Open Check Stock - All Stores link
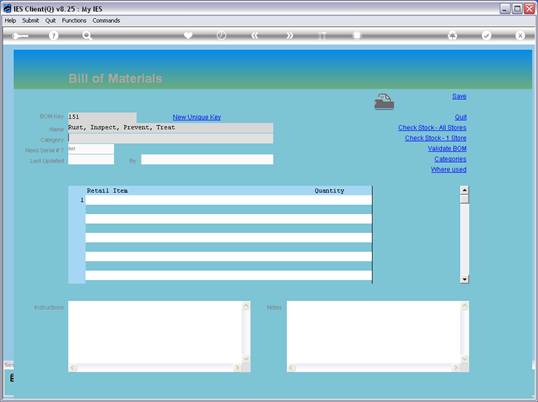The height and width of the screenshot is (402, 538). [432, 128]
